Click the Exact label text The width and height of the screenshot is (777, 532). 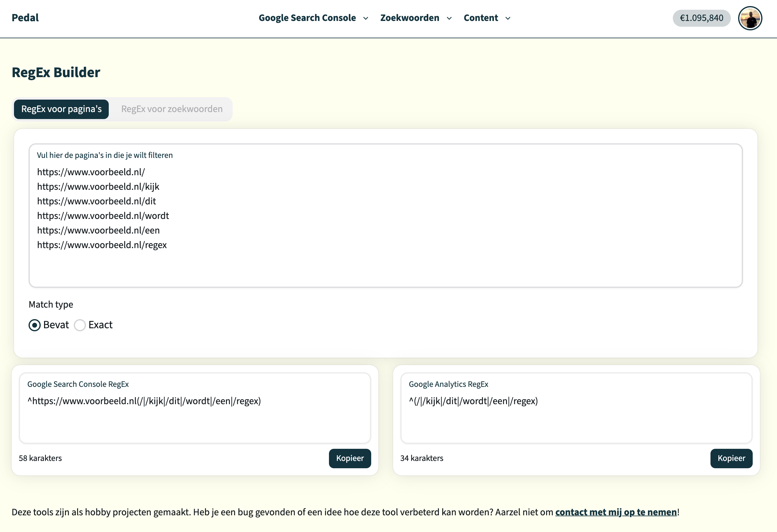[x=100, y=325]
